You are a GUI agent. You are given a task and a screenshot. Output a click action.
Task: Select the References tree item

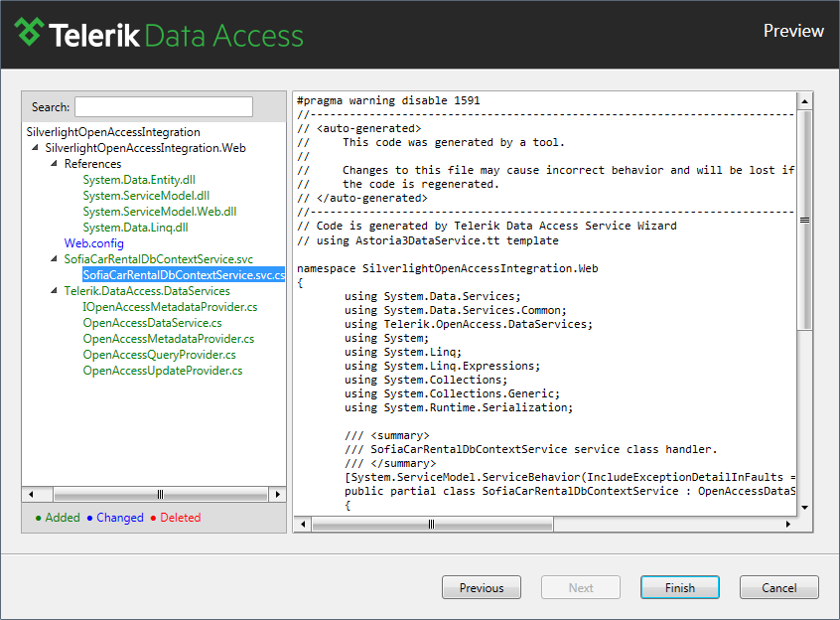pos(92,163)
